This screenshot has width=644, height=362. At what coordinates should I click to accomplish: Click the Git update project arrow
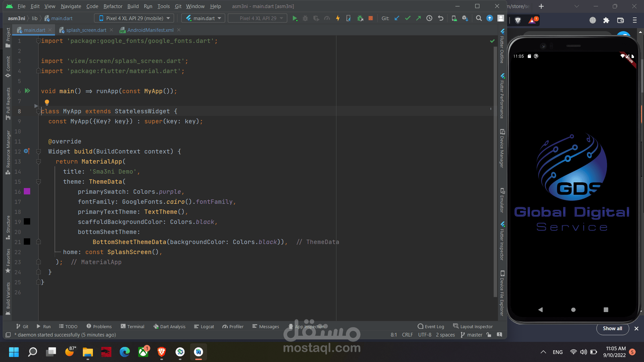pos(397,18)
